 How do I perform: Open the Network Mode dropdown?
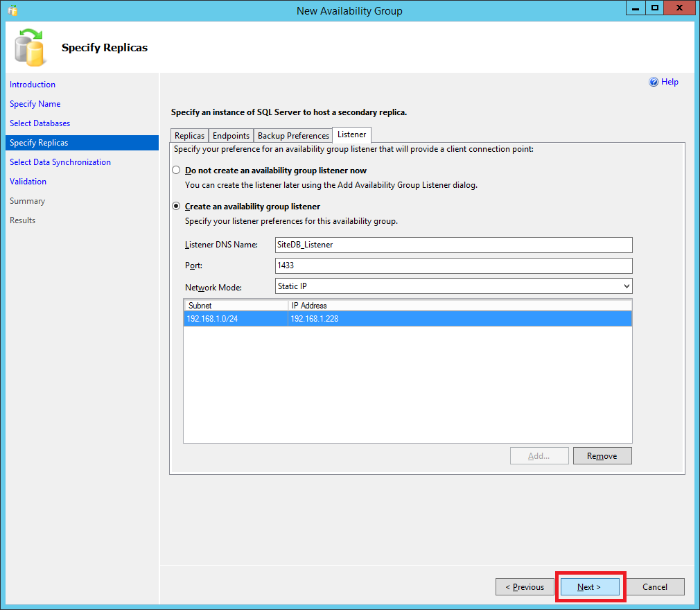[453, 286]
